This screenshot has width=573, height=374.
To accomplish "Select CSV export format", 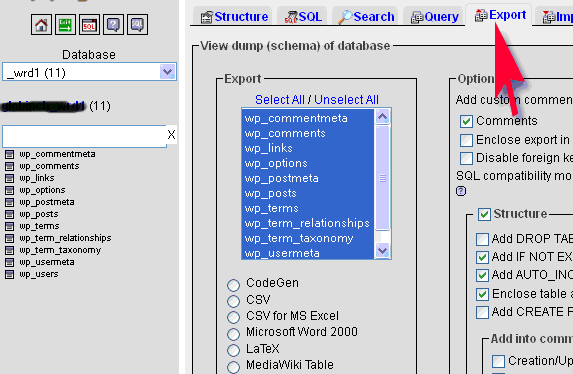I will 233,301.
